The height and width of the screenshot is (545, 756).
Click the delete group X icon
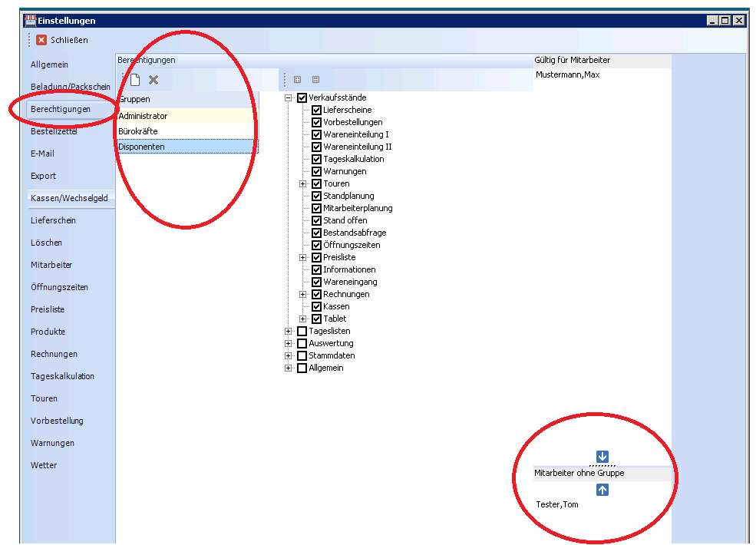(x=154, y=80)
